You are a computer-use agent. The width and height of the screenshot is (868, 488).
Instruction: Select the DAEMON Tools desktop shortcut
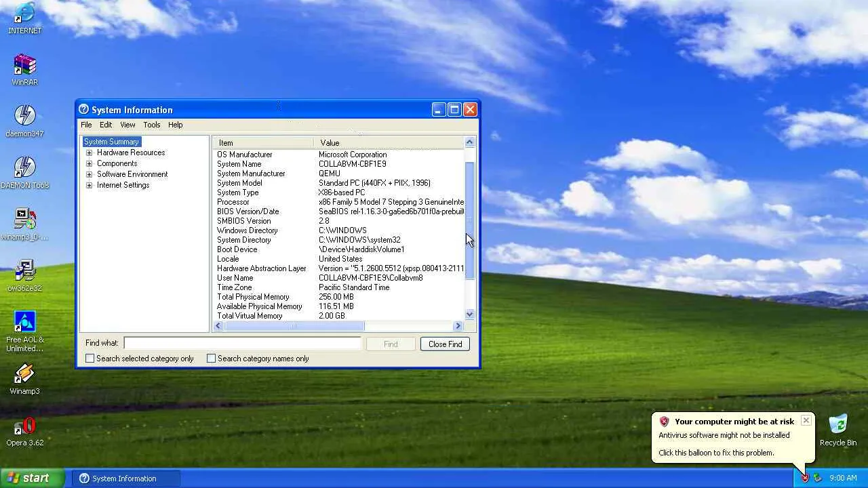click(x=25, y=173)
